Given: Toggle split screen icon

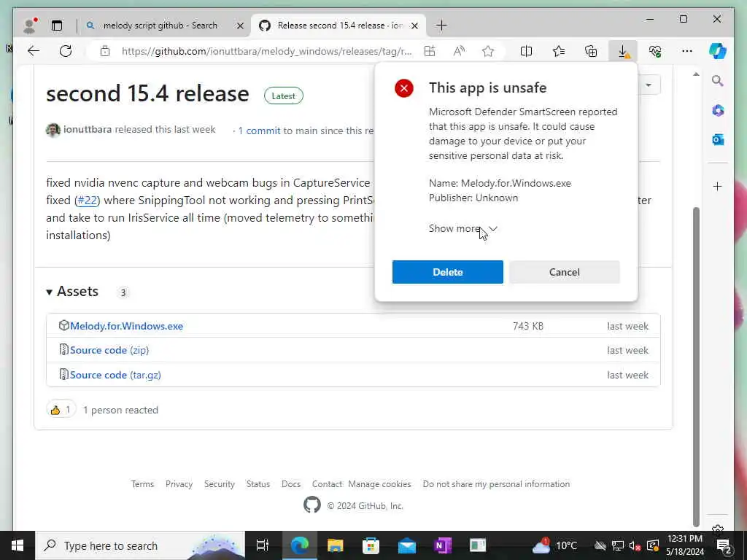Looking at the screenshot, I should coord(527,51).
